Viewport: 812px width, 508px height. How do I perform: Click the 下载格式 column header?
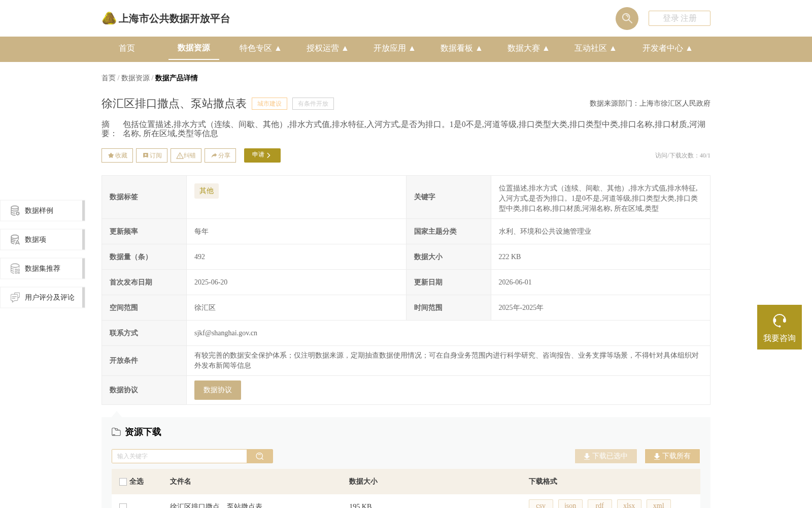(x=543, y=482)
